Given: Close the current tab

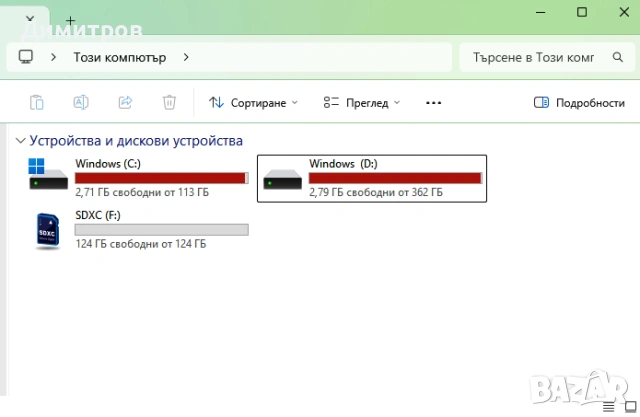Looking at the screenshot, I should [x=30, y=19].
